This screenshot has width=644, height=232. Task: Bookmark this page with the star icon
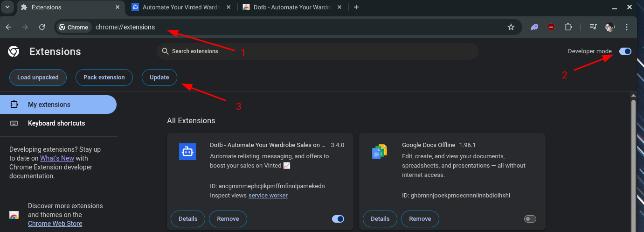point(511,27)
